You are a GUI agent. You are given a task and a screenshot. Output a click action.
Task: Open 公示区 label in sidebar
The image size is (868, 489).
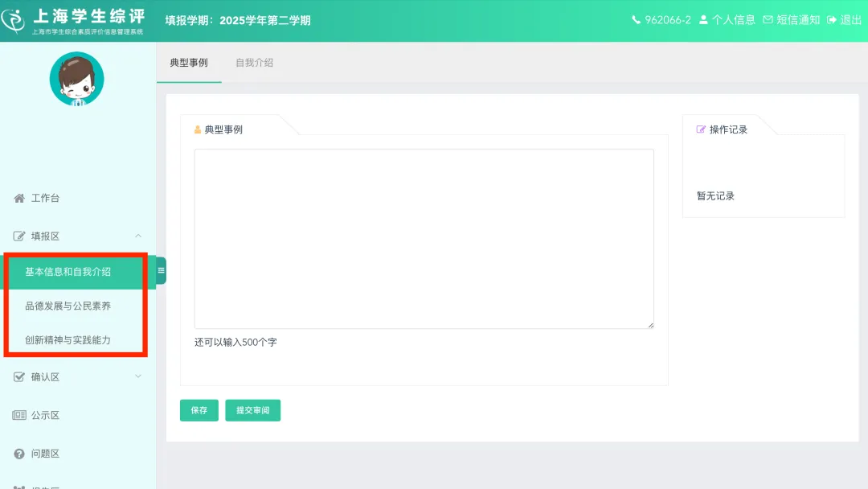point(45,415)
